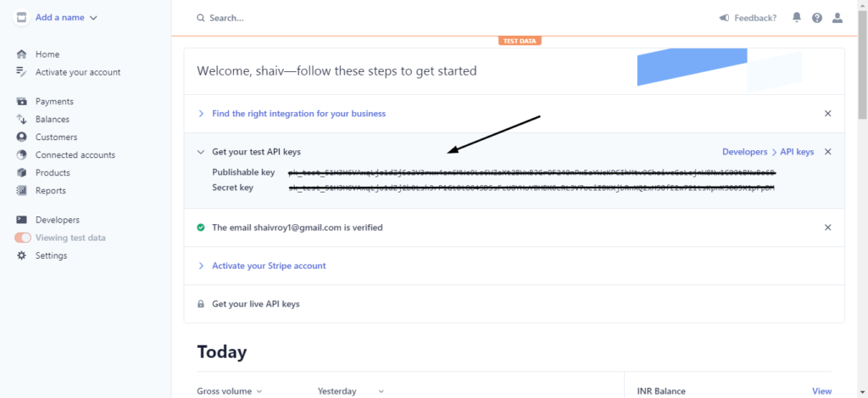Image resolution: width=868 pixels, height=398 pixels.
Task: Expand Activate your Stripe account step
Action: coord(269,266)
